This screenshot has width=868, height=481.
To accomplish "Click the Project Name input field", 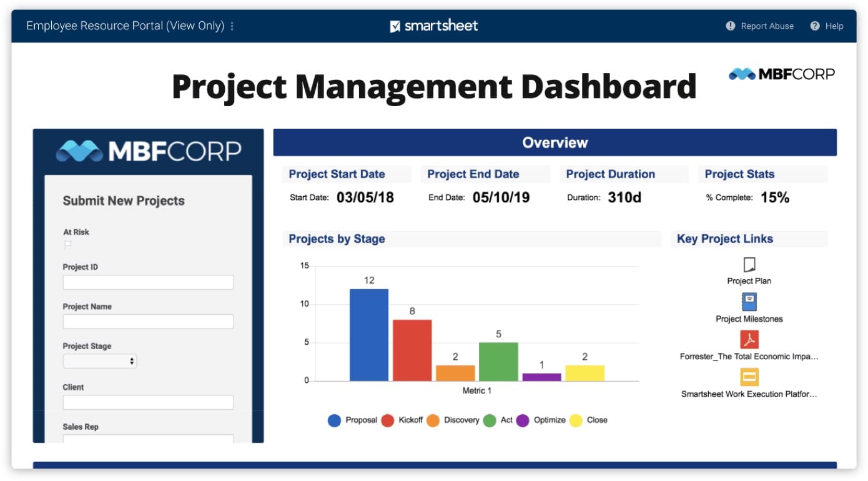I will tap(148, 322).
